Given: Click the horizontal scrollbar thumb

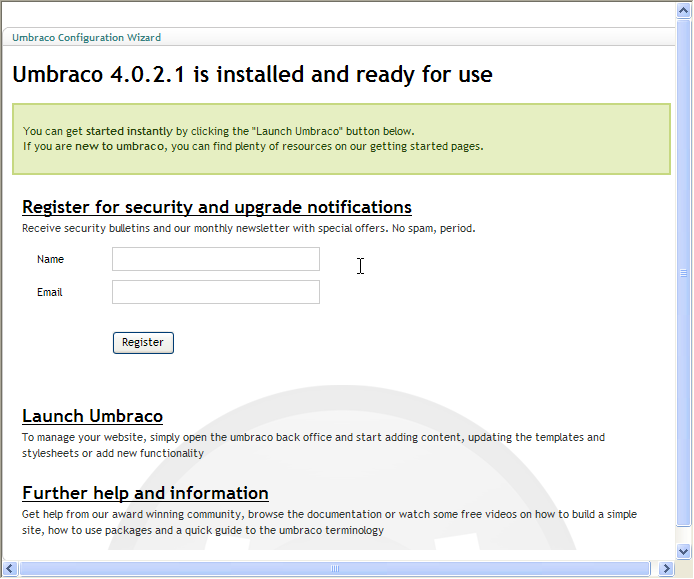Looking at the screenshot, I should (335, 568).
